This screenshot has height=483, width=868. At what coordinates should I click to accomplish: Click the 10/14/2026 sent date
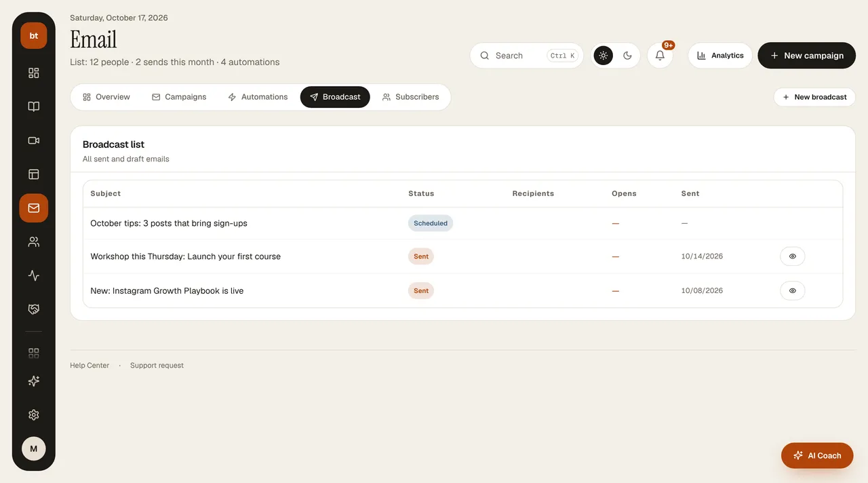tap(702, 256)
